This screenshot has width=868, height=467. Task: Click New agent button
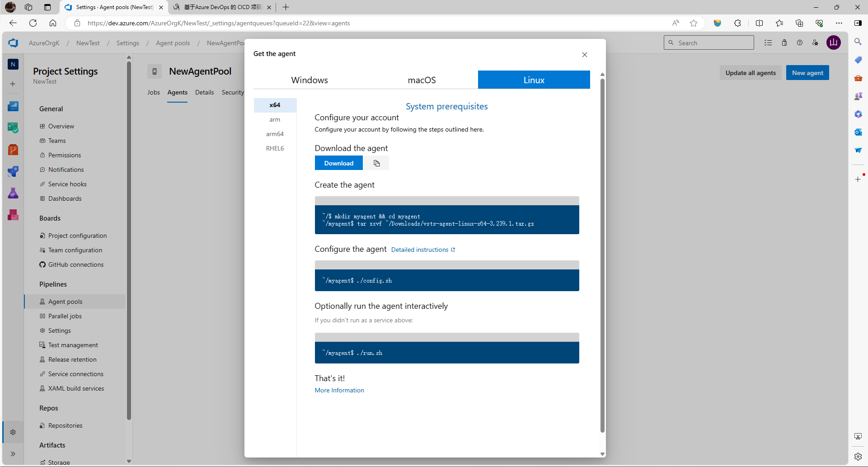(807, 73)
